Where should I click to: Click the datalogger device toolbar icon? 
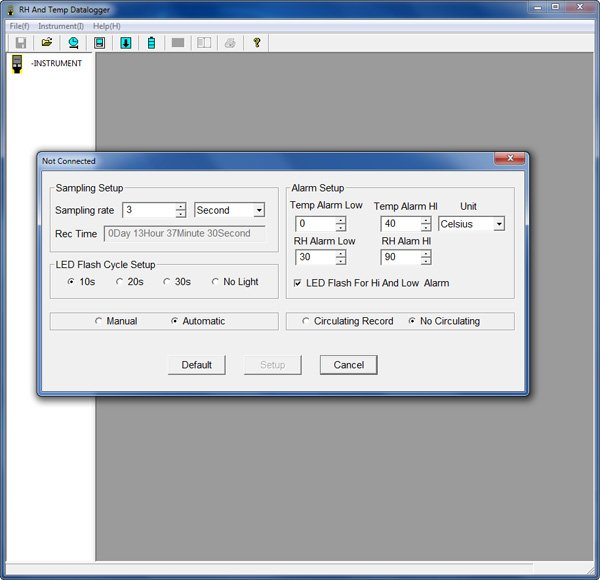(x=99, y=42)
